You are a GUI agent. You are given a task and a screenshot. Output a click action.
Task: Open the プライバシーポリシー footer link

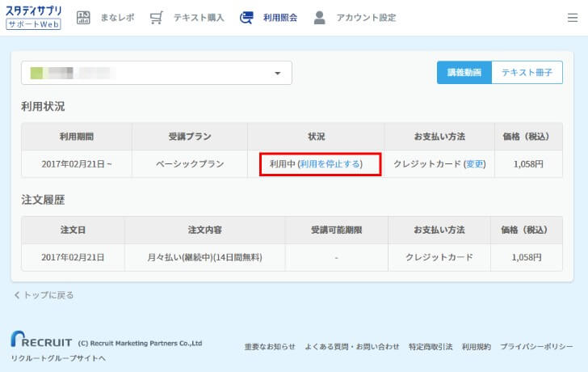[536, 347]
